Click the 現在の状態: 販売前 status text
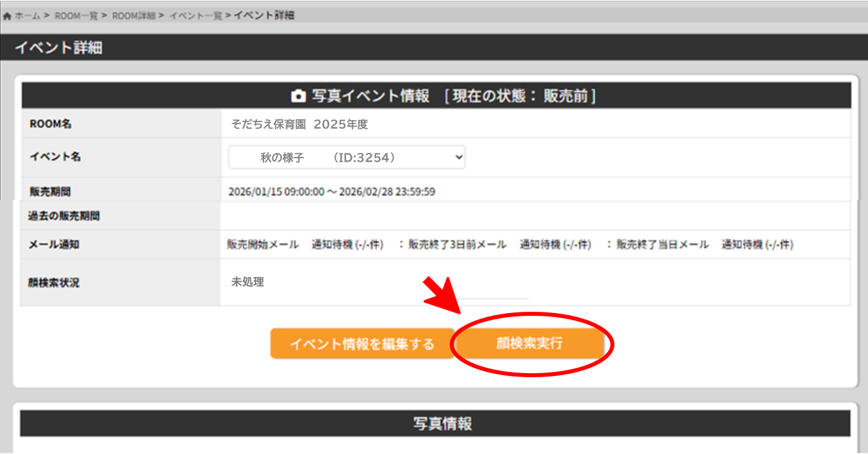The width and height of the screenshot is (868, 454). pos(520,96)
